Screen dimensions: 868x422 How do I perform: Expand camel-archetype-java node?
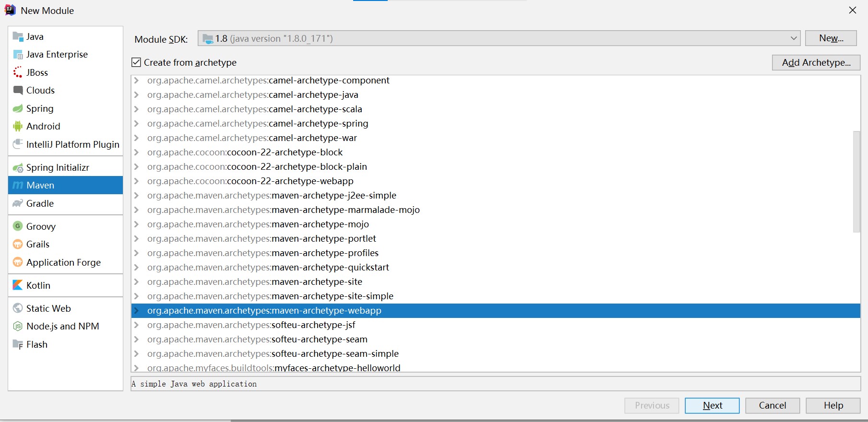(x=137, y=94)
